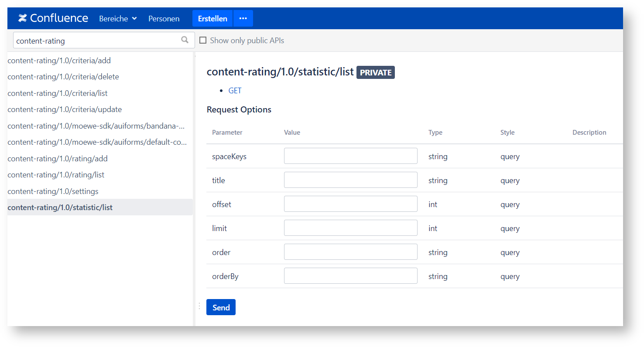Image resolution: width=644 pixels, height=347 pixels.
Task: Open content-rating/1.0/settings endpoint
Action: pos(53,191)
